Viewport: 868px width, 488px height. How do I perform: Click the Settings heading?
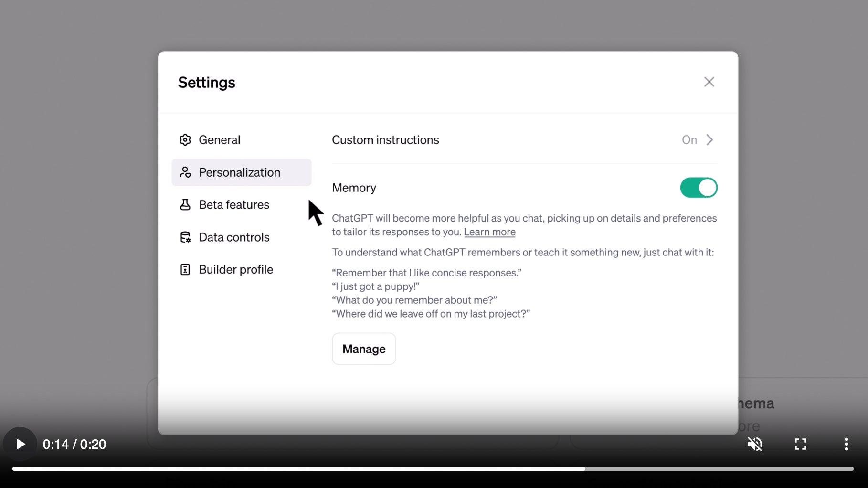tap(207, 83)
